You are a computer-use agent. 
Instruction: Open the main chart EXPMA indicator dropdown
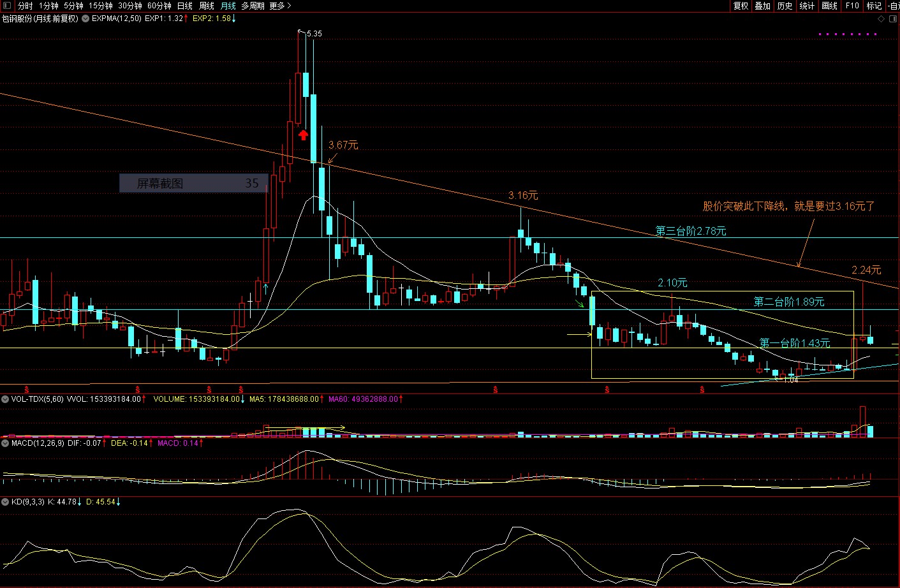(86, 18)
